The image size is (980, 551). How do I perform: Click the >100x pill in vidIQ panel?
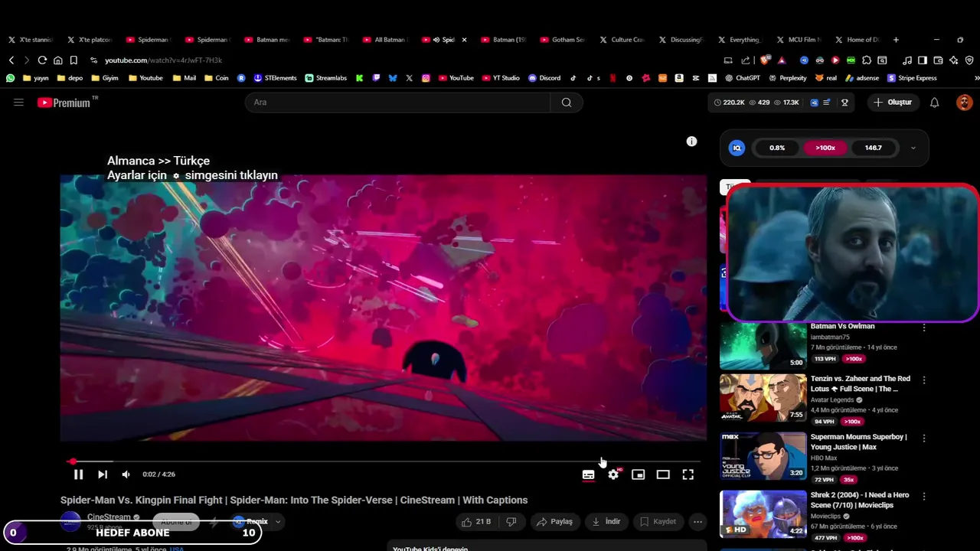(x=825, y=148)
